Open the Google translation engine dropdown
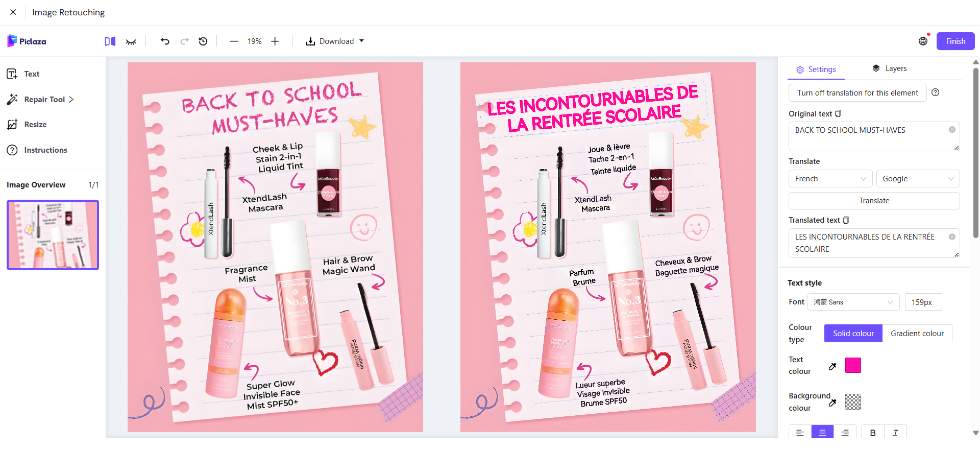 pyautogui.click(x=918, y=179)
